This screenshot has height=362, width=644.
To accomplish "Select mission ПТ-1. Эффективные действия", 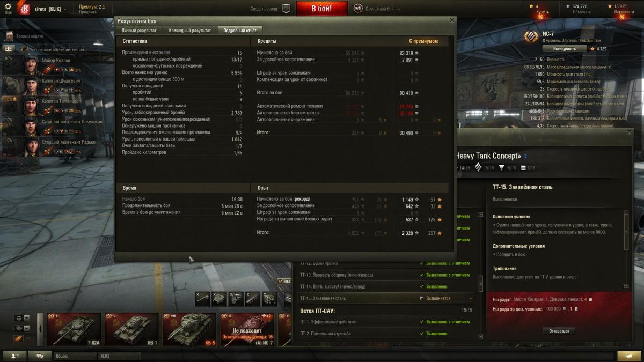I will 385,322.
